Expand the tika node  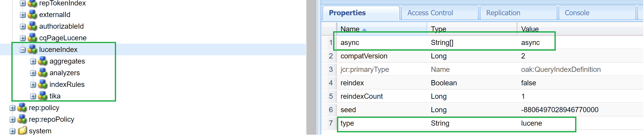33,96
